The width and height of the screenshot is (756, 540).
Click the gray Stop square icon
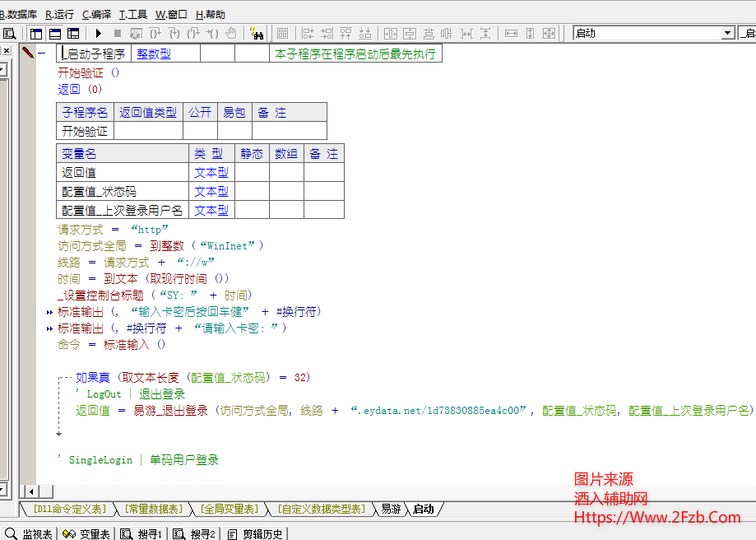[118, 34]
